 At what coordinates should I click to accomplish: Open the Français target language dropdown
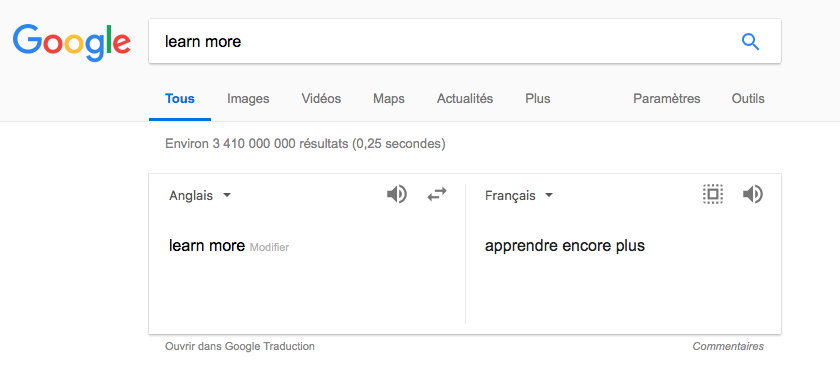click(x=519, y=195)
